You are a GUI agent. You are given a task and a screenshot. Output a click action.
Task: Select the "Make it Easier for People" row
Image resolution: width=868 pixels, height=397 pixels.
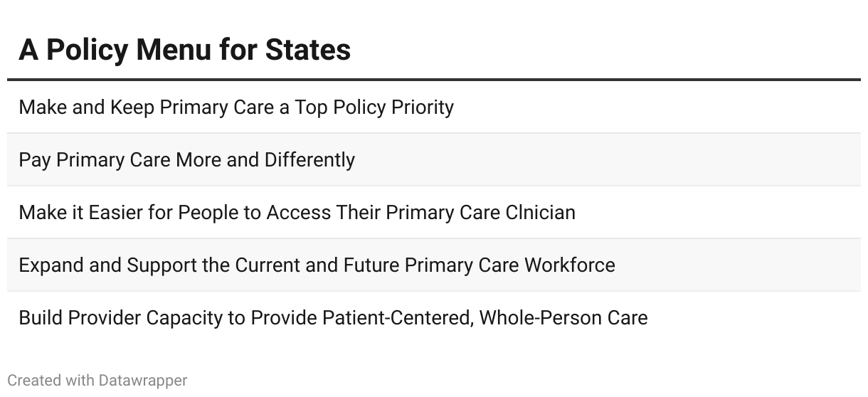(x=434, y=212)
